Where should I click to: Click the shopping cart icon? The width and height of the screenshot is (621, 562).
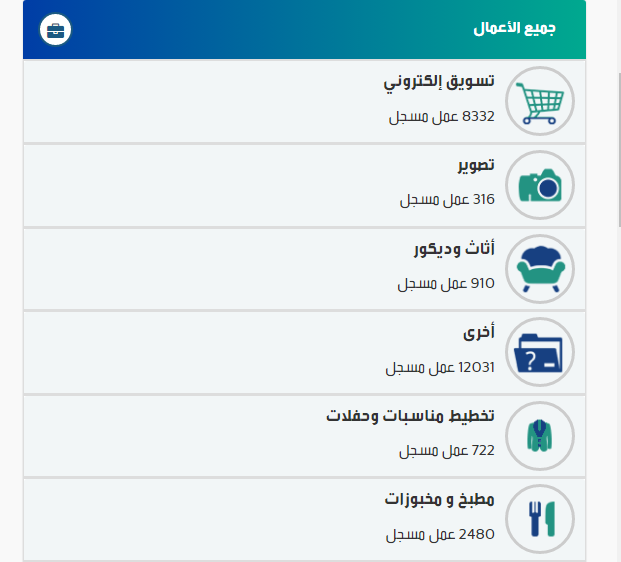click(540, 101)
